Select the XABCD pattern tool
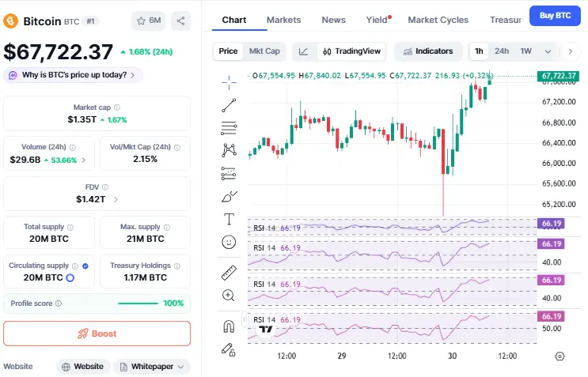 (x=229, y=150)
